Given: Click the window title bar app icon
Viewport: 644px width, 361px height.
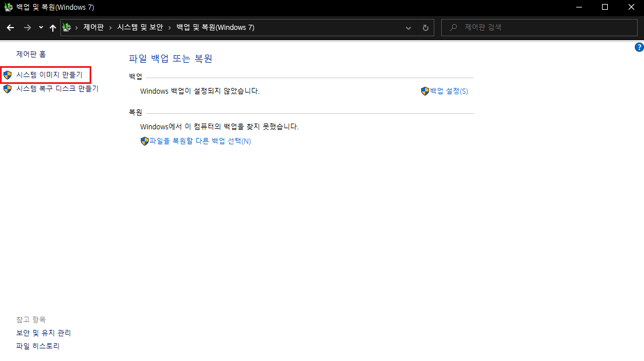Looking at the screenshot, I should pos(8,7).
